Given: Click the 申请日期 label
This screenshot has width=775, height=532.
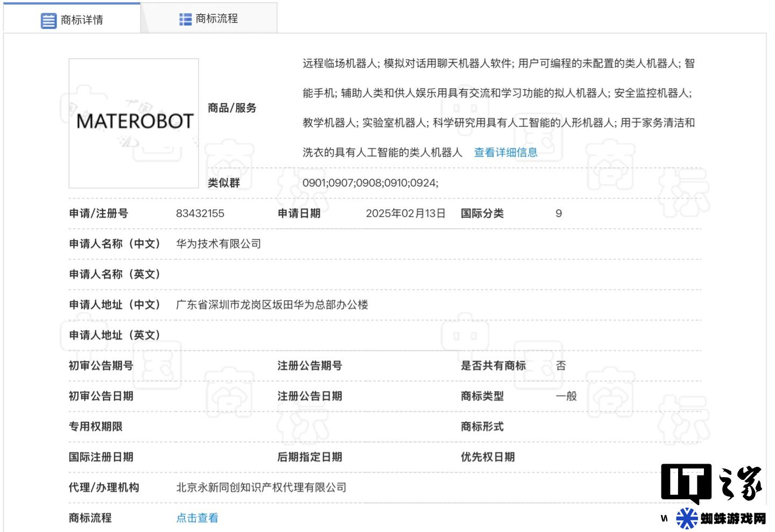Looking at the screenshot, I should point(299,214).
